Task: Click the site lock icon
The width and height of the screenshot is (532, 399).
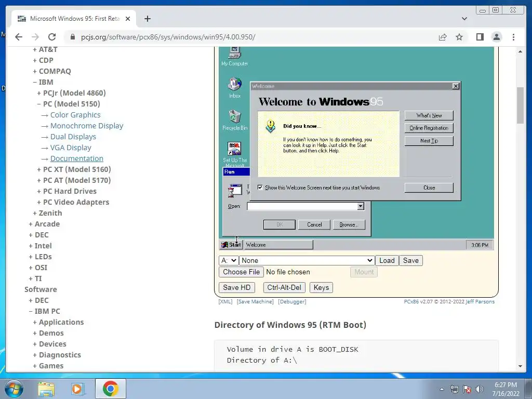Action: pyautogui.click(x=72, y=37)
